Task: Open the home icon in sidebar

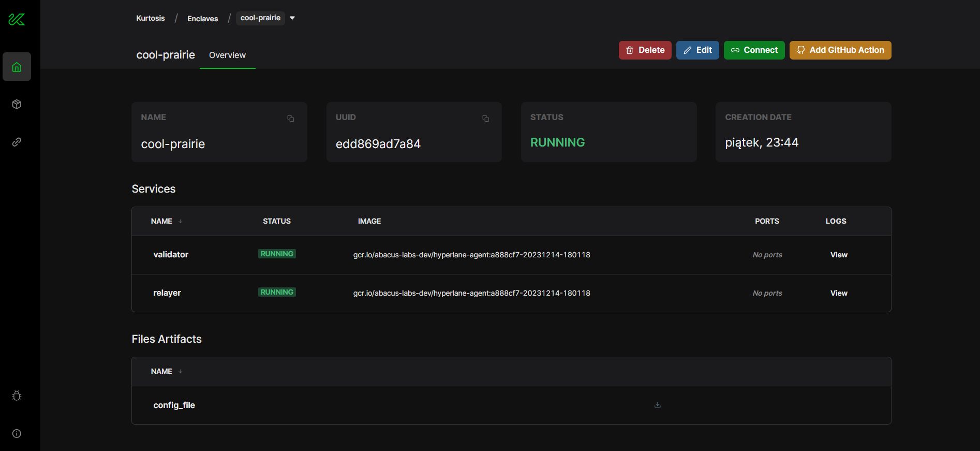Action: pos(17,67)
